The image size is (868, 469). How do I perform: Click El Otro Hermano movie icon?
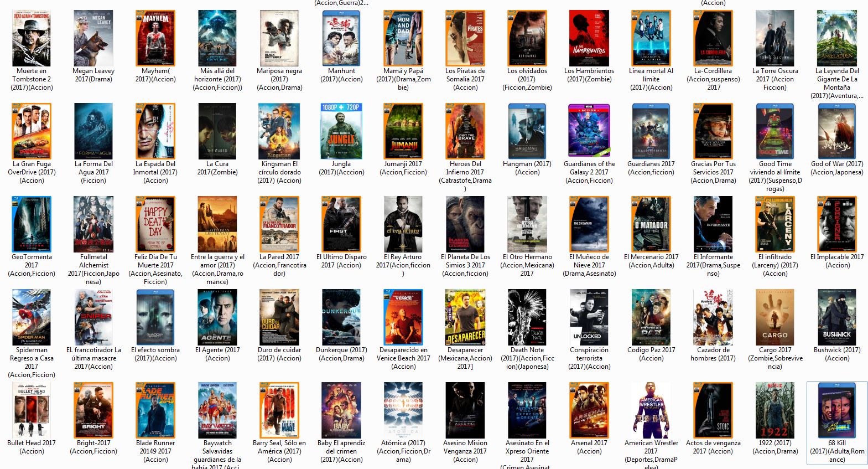click(x=527, y=224)
